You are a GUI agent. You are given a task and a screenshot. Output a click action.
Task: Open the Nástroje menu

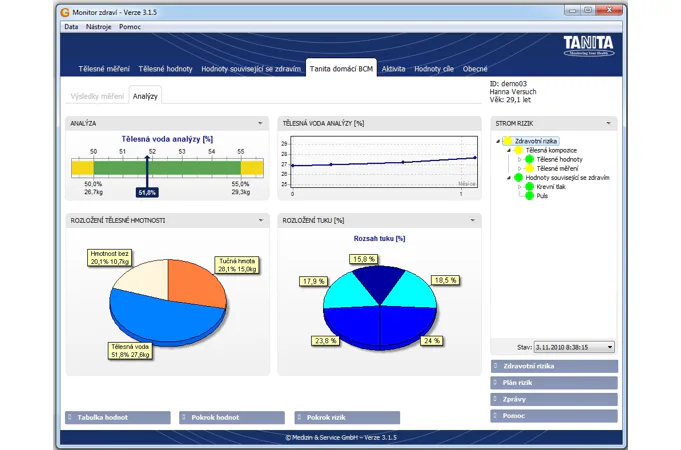coord(99,27)
